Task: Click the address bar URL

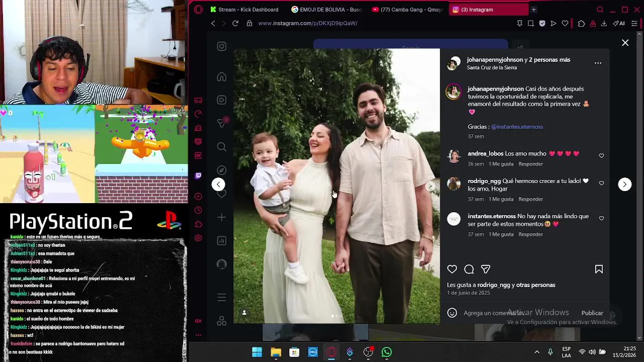Action: click(x=307, y=23)
